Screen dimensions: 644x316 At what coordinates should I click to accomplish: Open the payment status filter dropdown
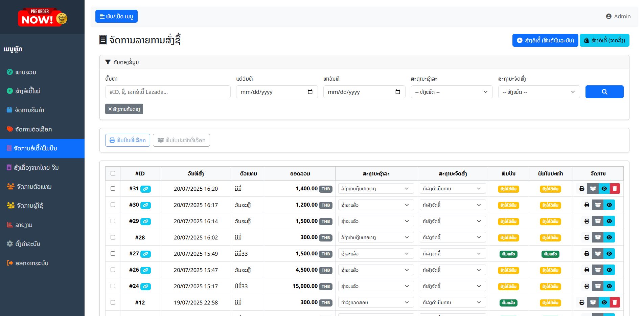[452, 92]
